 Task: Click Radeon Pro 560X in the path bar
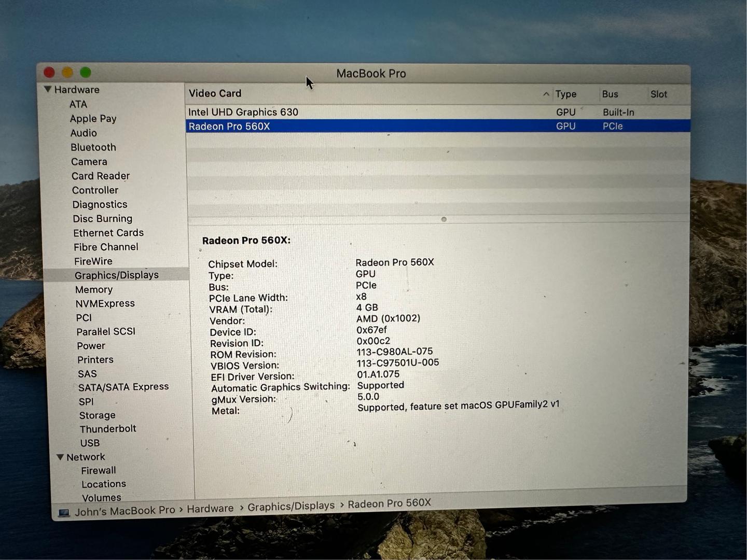coord(389,503)
